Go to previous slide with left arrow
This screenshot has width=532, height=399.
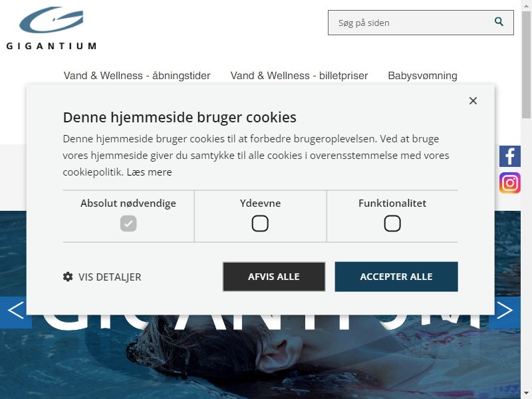tap(15, 310)
